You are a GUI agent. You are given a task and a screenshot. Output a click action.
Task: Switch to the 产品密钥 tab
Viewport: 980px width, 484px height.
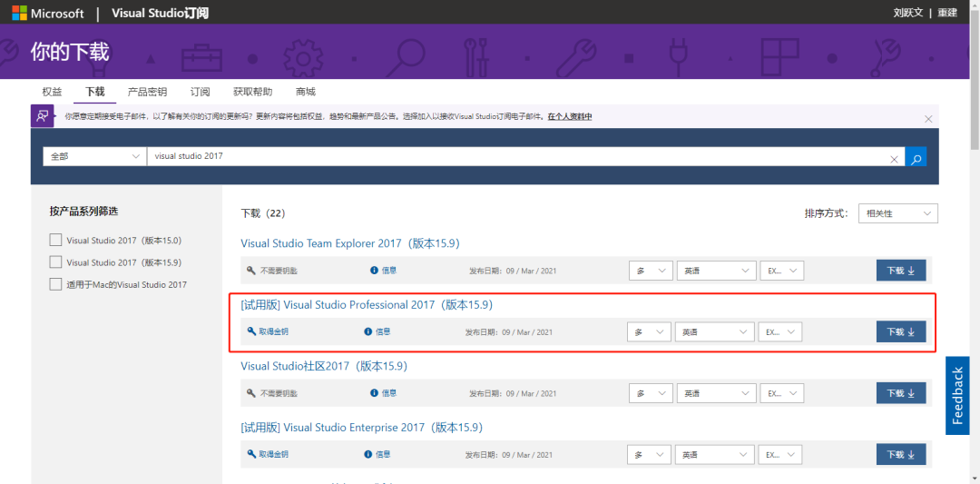coord(148,92)
